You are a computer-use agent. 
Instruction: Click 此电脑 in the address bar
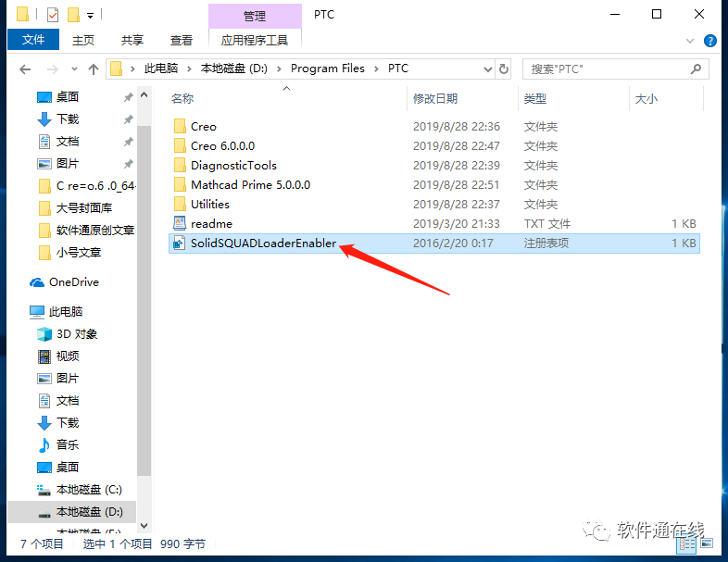(160, 69)
